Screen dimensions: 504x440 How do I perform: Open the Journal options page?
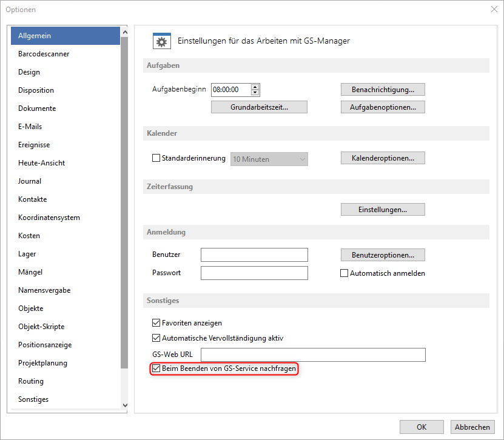pyautogui.click(x=66, y=181)
